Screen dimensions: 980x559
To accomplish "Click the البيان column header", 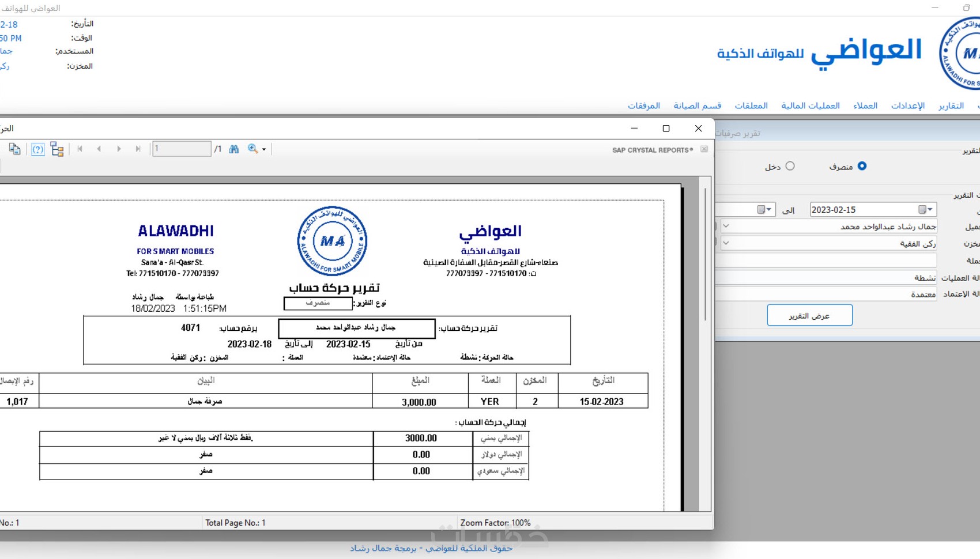I will pos(206,381).
